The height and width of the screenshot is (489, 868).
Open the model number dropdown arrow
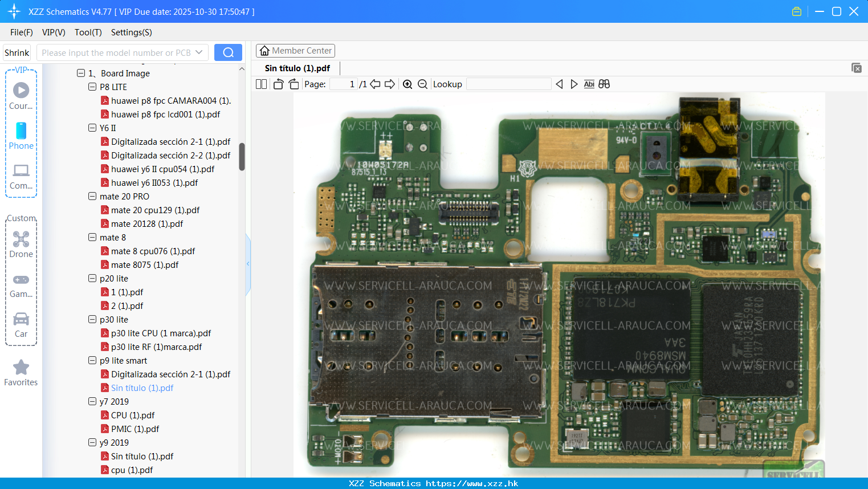[199, 52]
